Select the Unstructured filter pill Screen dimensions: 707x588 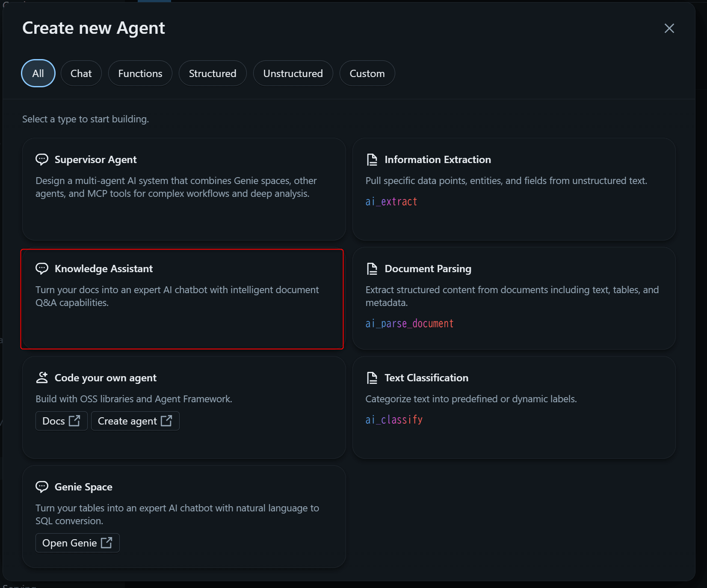pos(293,74)
